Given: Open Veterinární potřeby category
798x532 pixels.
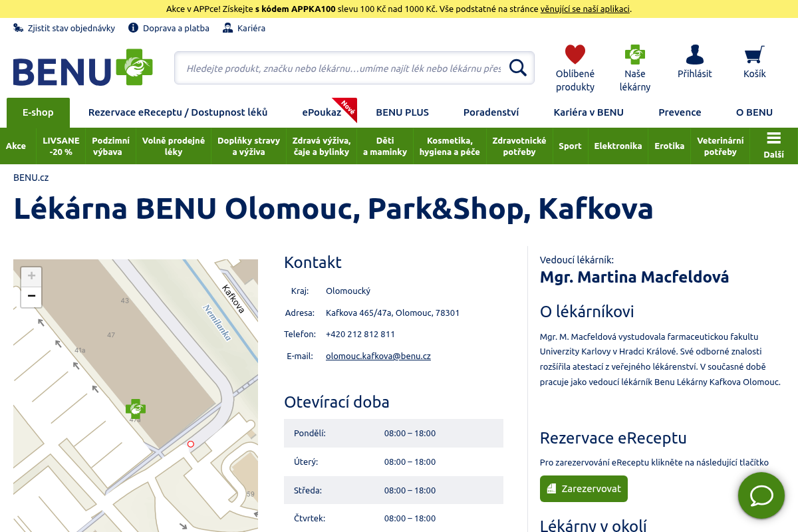Looking at the screenshot, I should 720,146.
